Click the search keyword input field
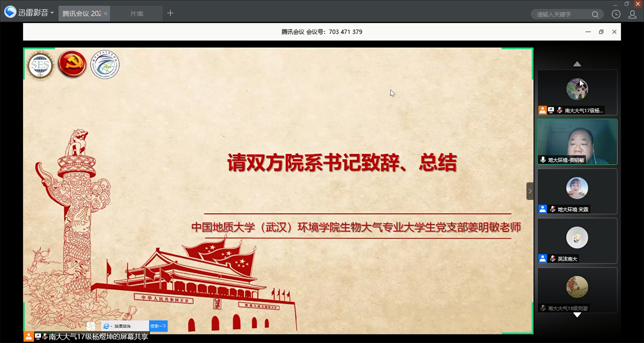Screen dimensions: 644x343 tap(562, 15)
